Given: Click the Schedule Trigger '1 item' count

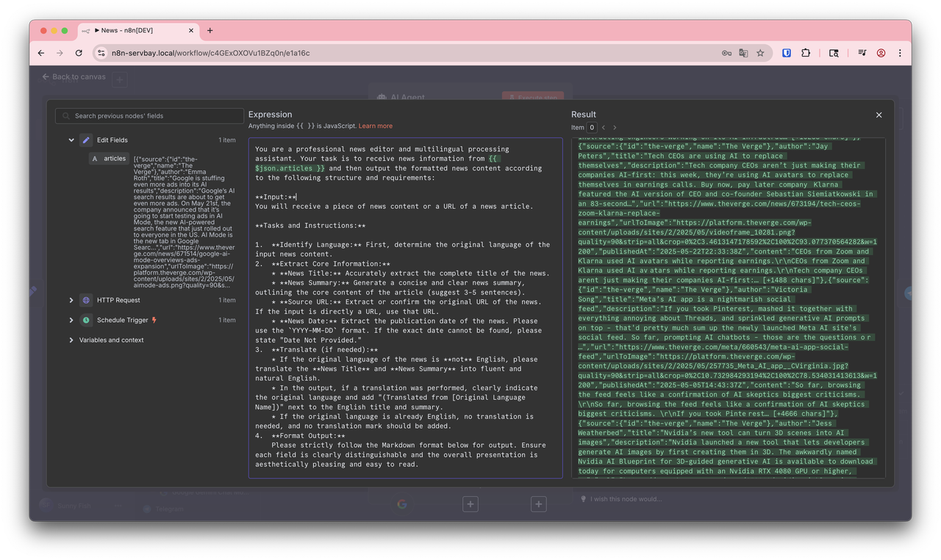Looking at the screenshot, I should click(x=227, y=320).
